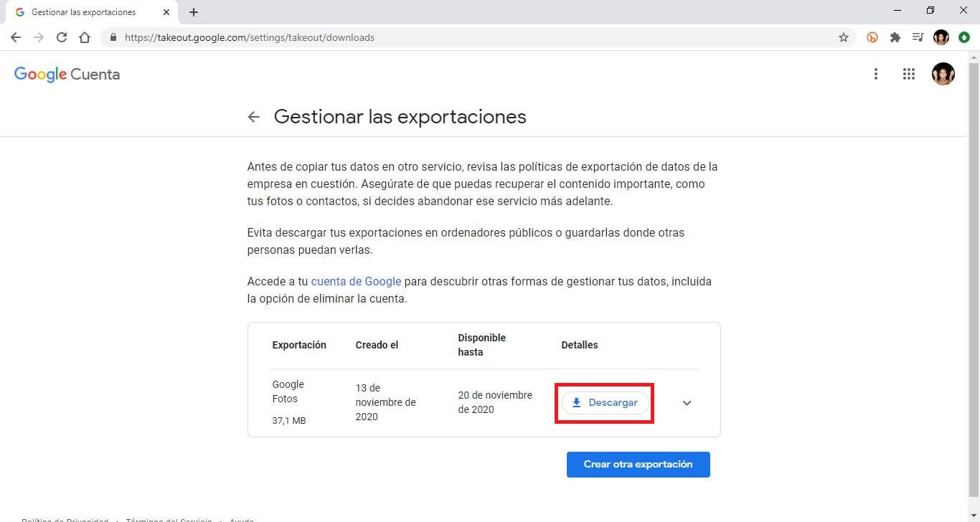Screen dimensions: 980x522
Task: Close the Gestionar las exportaciones tab
Action: [166, 12]
